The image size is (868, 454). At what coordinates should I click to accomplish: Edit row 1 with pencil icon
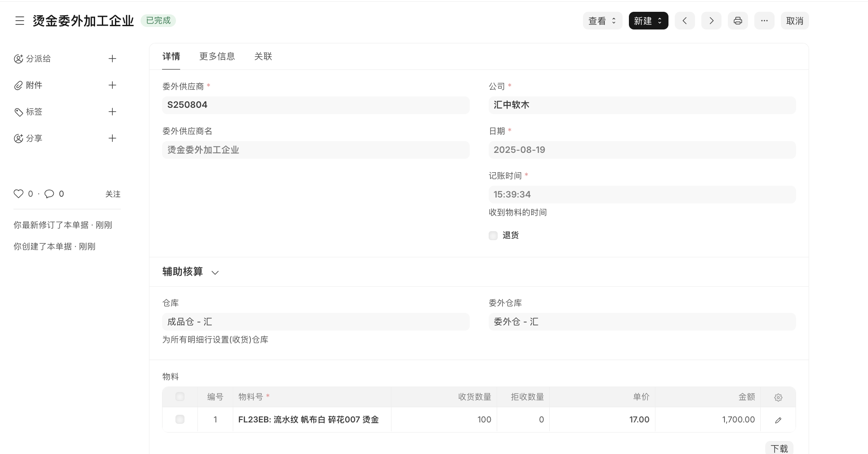pyautogui.click(x=778, y=420)
